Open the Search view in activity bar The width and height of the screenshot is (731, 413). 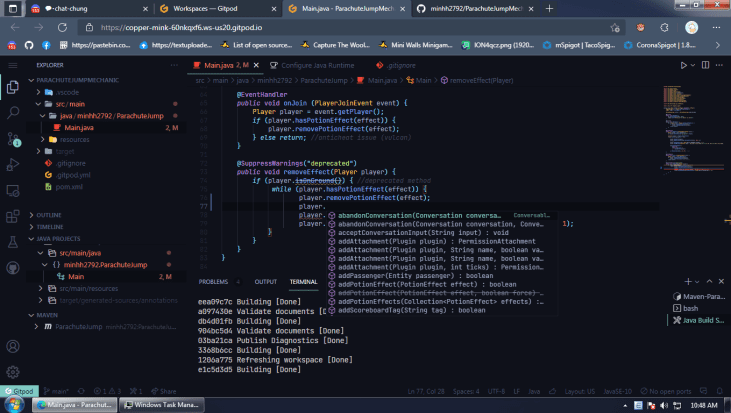click(x=13, y=113)
